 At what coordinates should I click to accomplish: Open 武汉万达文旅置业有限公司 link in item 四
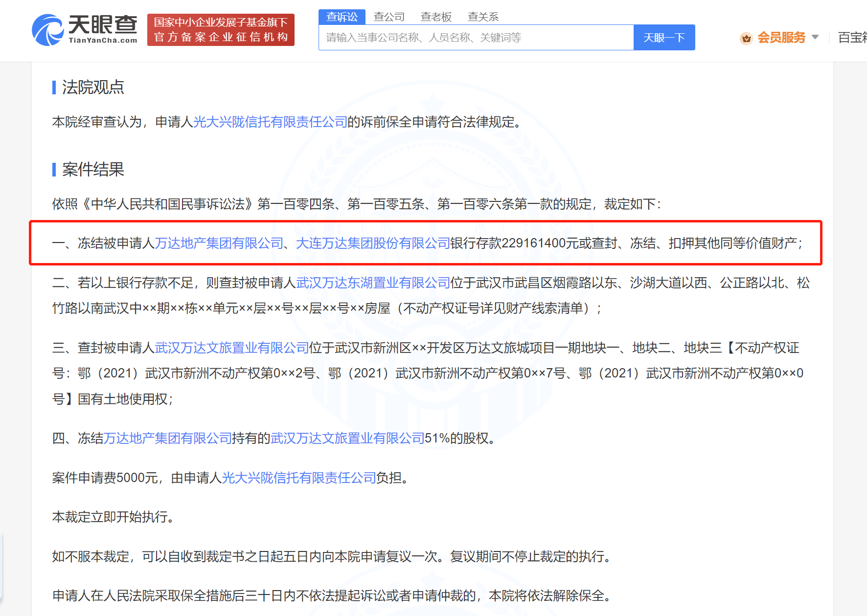pyautogui.click(x=347, y=438)
